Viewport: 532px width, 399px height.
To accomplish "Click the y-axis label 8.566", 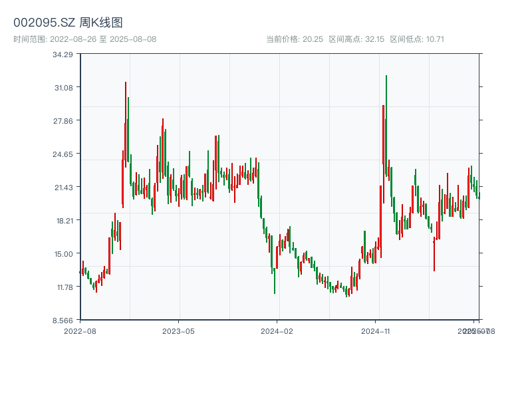I will point(63,321).
